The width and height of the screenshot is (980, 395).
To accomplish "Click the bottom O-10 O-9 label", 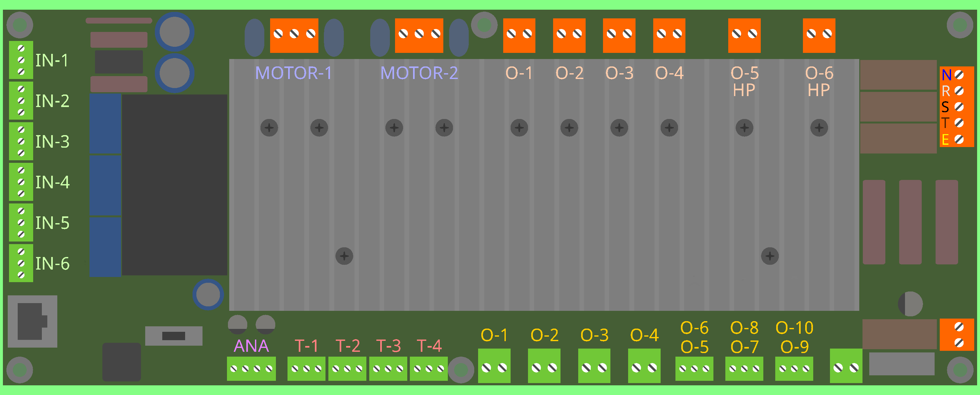I will 794,337.
